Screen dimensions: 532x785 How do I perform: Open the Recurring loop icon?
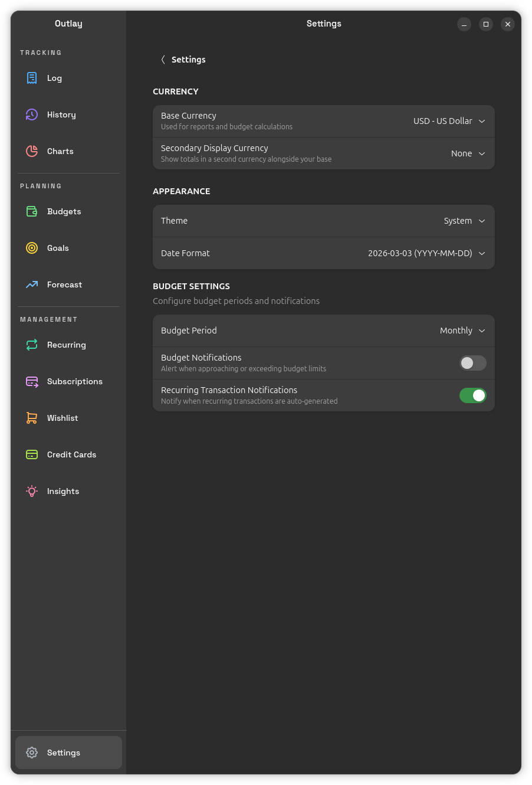pyautogui.click(x=32, y=345)
